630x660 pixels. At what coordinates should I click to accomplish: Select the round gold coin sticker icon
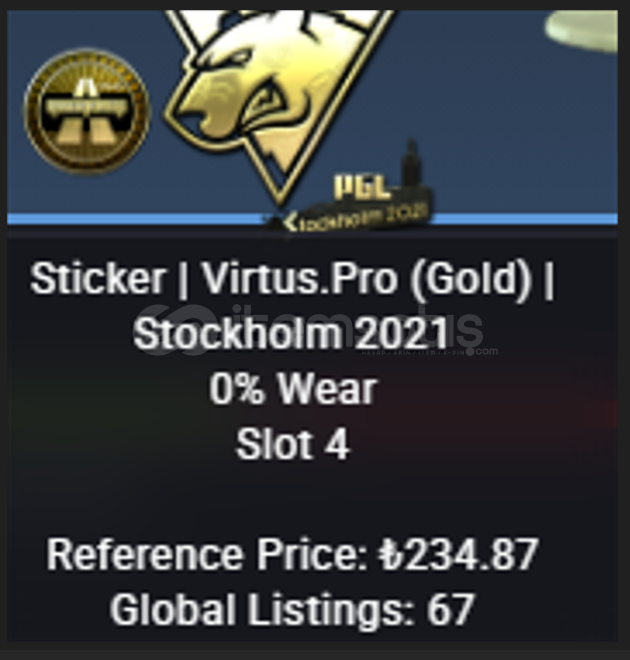(x=87, y=111)
